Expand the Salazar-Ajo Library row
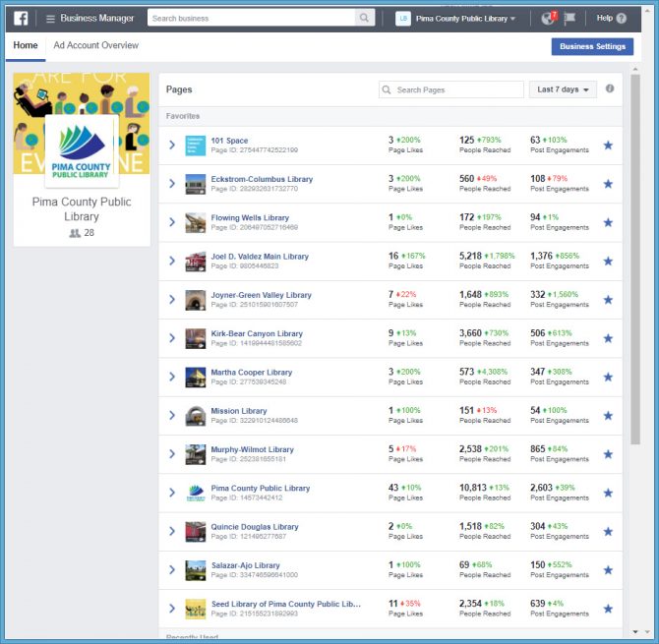 coord(172,570)
